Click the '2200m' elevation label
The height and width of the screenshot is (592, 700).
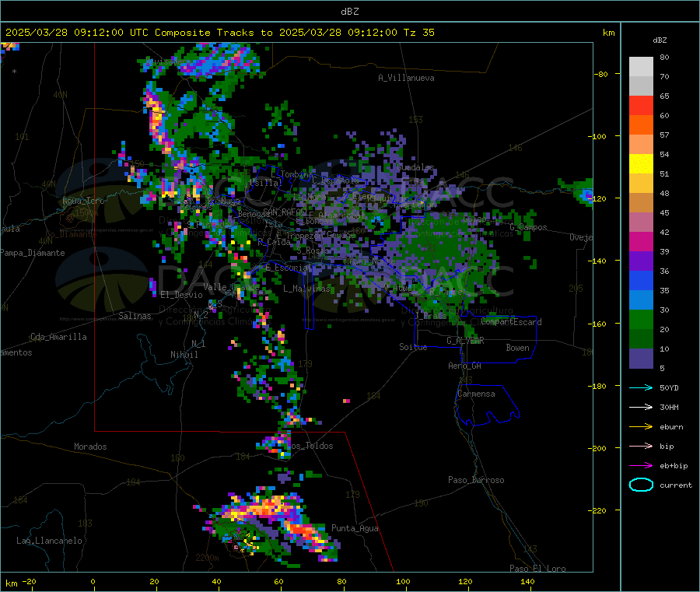[x=207, y=558]
